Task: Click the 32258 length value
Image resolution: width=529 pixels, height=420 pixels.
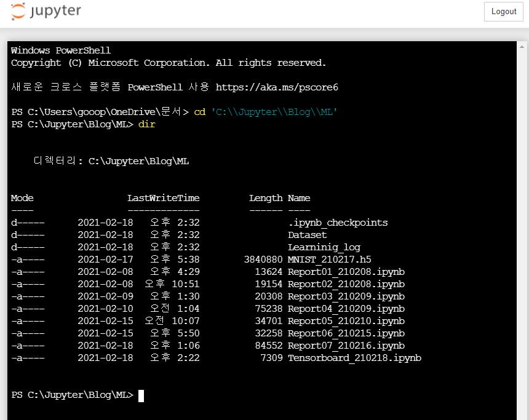Action: [x=269, y=333]
